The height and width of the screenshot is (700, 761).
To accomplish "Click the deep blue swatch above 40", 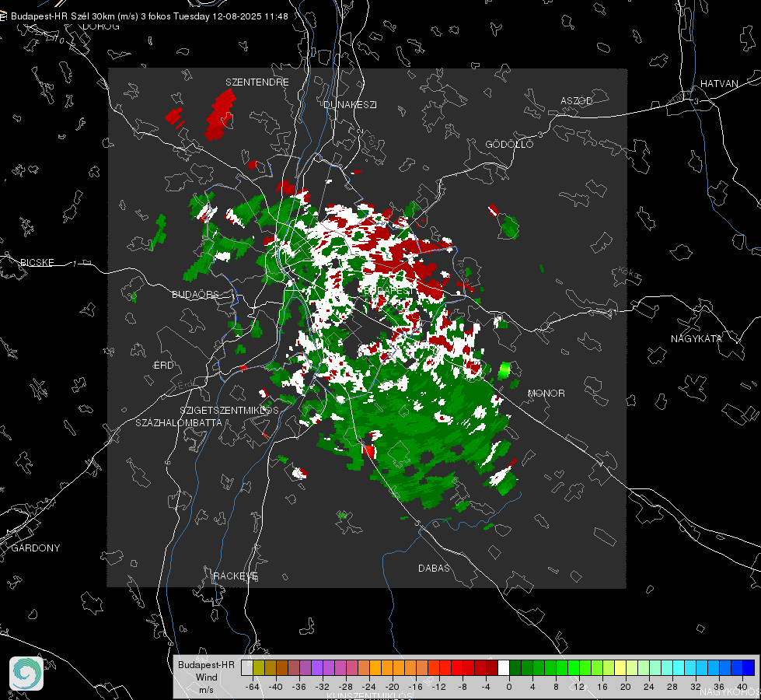I will point(749,667).
